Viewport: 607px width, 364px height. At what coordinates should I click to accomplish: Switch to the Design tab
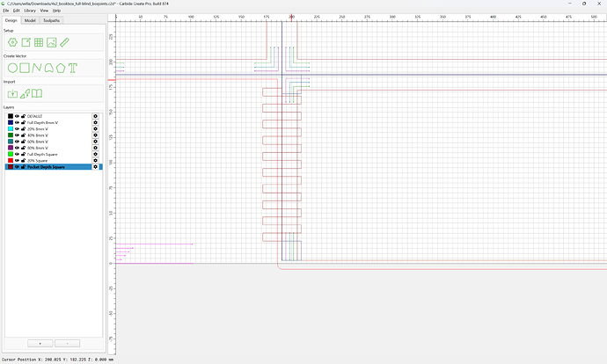(x=11, y=20)
